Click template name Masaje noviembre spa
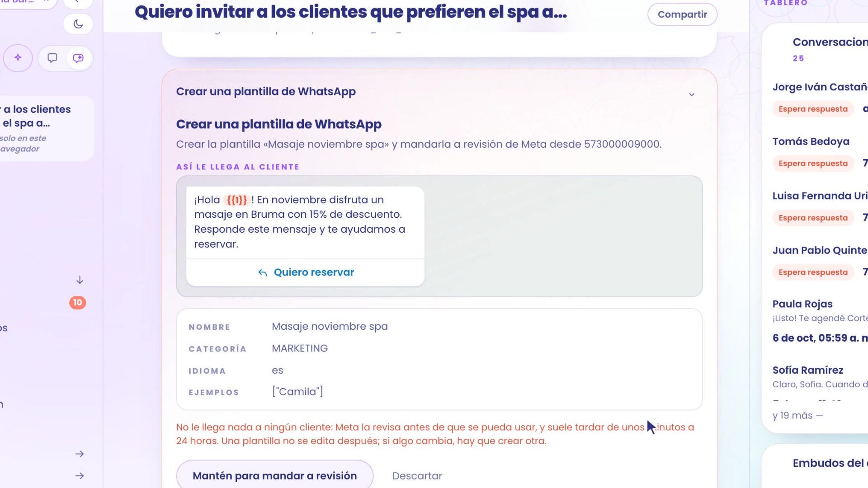The height and width of the screenshot is (488, 868). coord(330,326)
